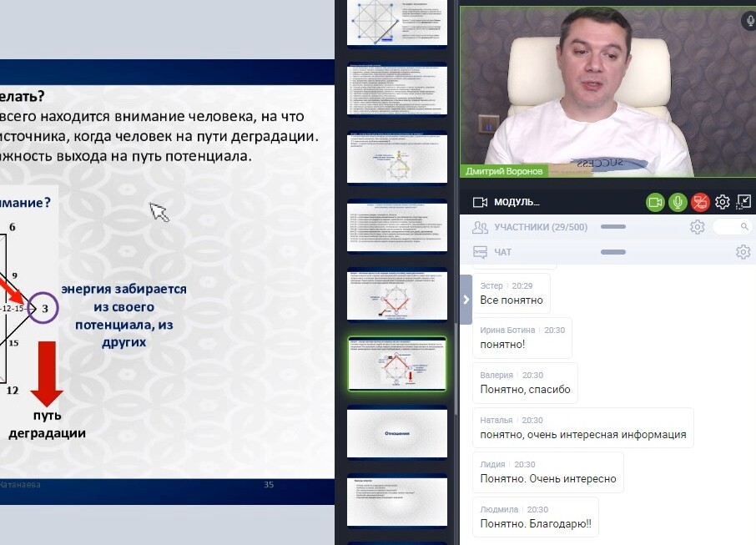The height and width of the screenshot is (545, 756).
Task: Search participants in the search field
Action: pos(733,227)
